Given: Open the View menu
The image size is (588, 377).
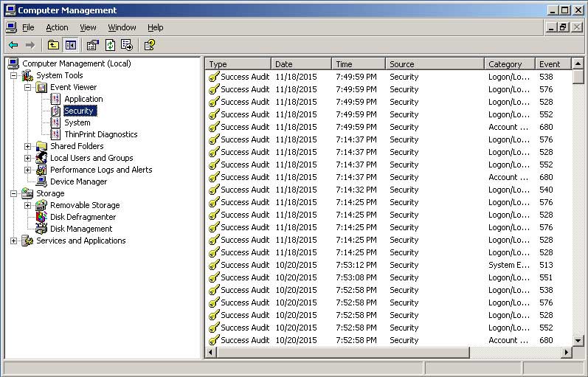Looking at the screenshot, I should point(88,27).
